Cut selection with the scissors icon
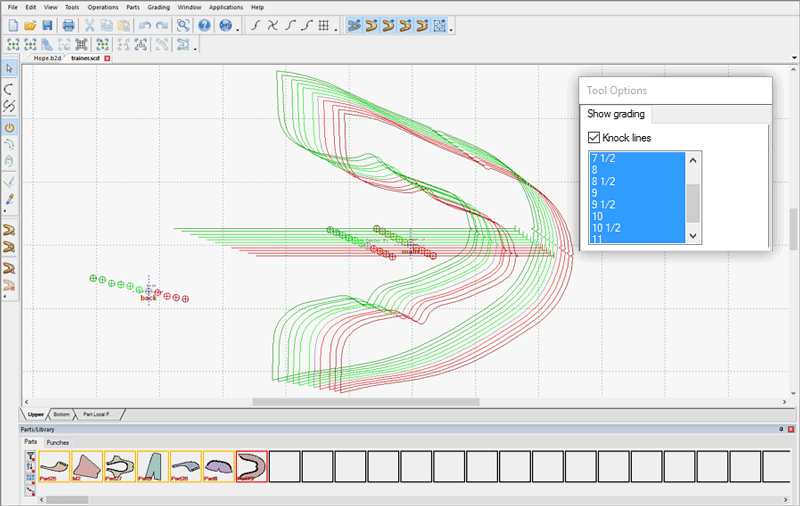The height and width of the screenshot is (506, 800). (89, 26)
